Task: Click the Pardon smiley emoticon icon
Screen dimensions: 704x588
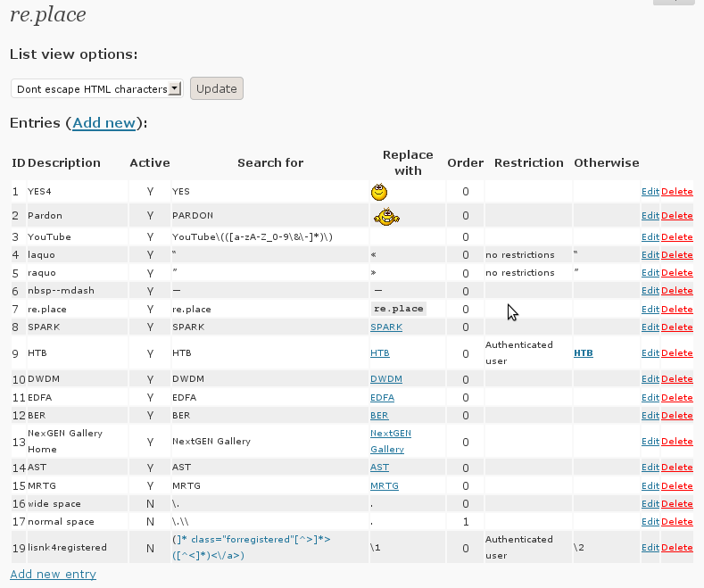Action: [385, 215]
